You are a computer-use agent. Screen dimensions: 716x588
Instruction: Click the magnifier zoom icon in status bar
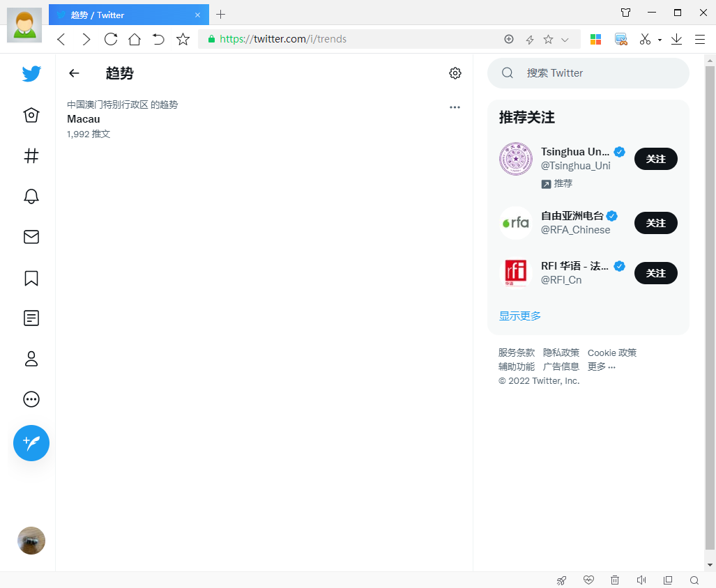click(694, 580)
